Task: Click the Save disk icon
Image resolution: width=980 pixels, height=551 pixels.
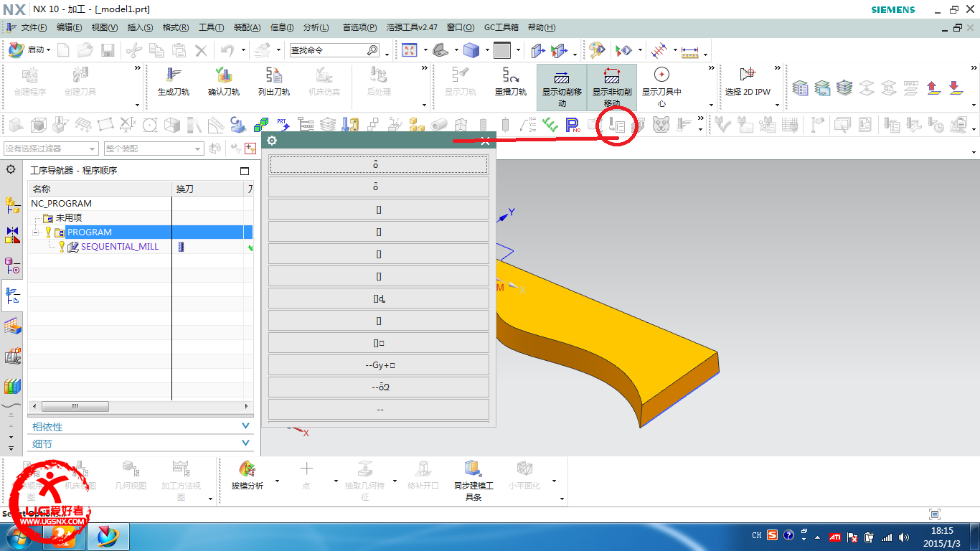Action: coord(108,50)
